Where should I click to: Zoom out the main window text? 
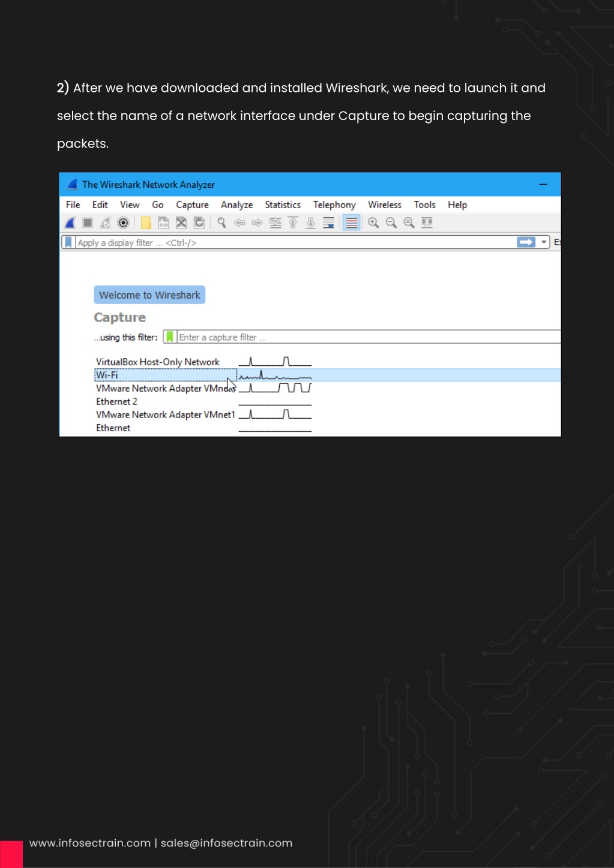[391, 223]
